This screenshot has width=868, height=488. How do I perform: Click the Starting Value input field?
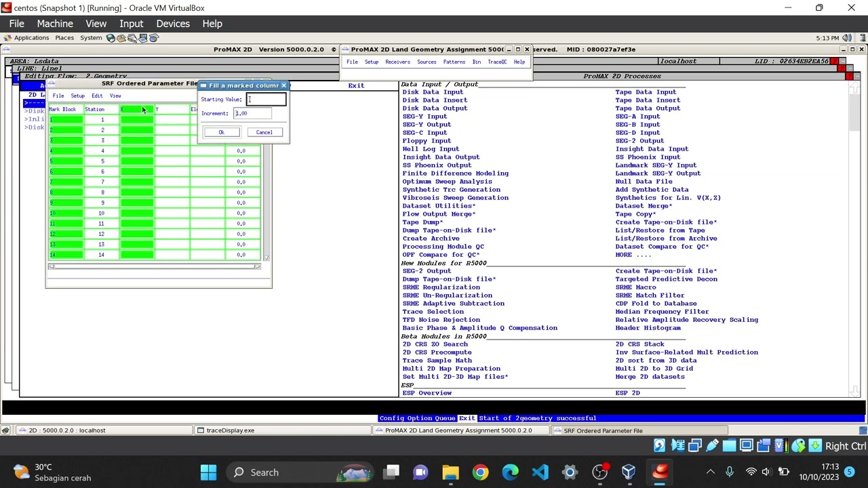coord(266,100)
